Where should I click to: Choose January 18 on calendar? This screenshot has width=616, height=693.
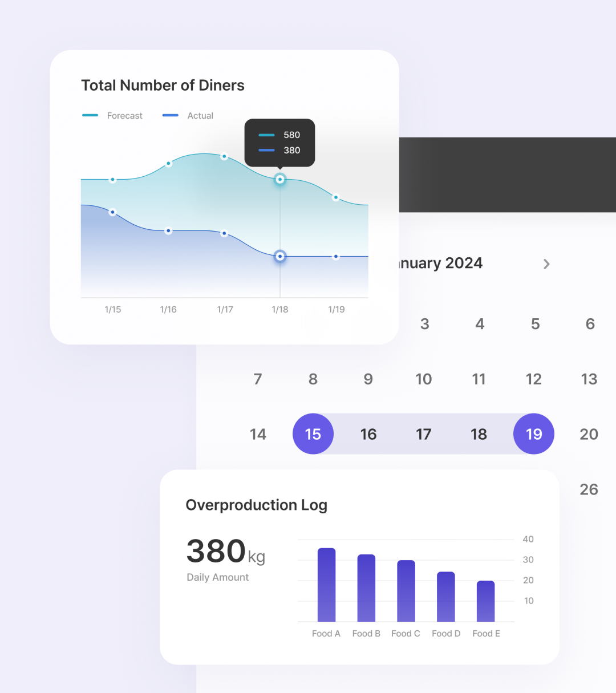click(x=479, y=434)
